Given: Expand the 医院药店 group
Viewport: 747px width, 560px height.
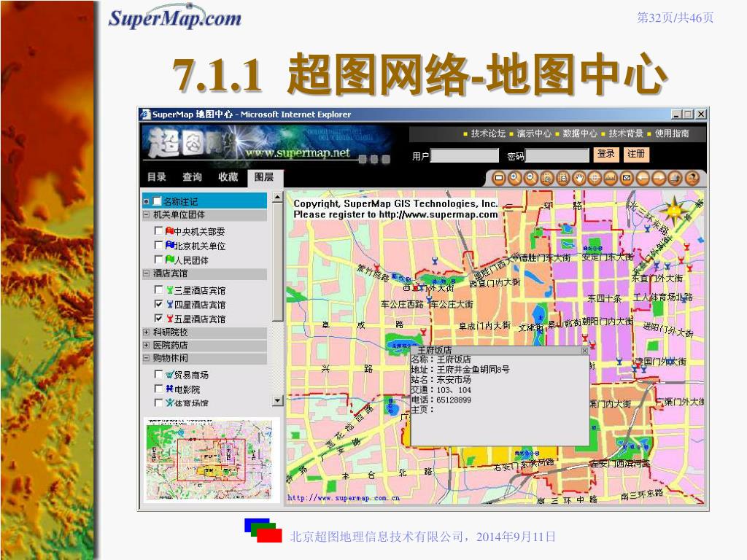Looking at the screenshot, I should coord(146,345).
